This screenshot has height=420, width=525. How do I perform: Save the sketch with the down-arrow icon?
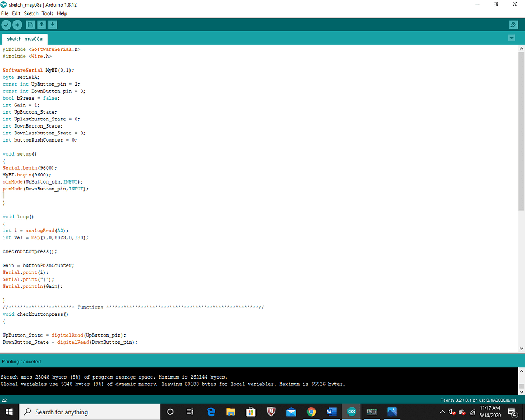[x=53, y=25]
